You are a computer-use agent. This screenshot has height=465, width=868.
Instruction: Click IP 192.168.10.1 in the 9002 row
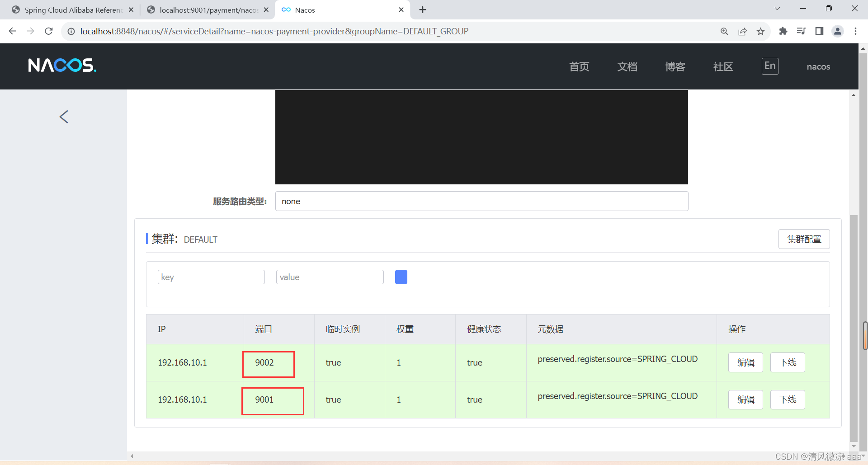[182, 362]
